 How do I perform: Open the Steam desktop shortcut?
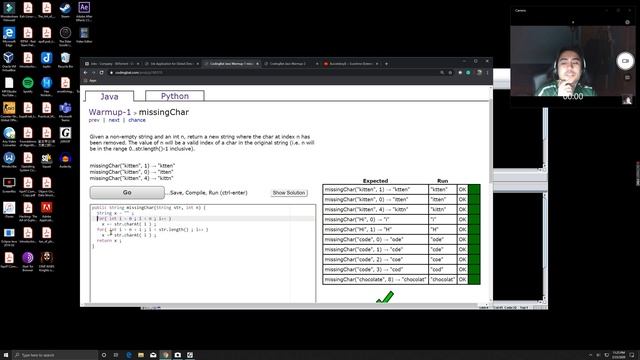[65, 11]
